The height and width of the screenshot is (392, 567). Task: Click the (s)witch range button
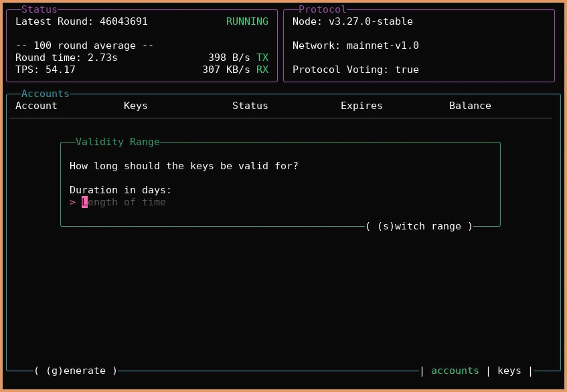tap(420, 226)
